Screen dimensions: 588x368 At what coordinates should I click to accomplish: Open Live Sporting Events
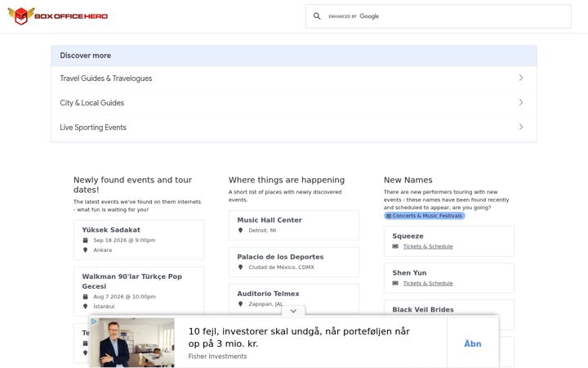[294, 128]
